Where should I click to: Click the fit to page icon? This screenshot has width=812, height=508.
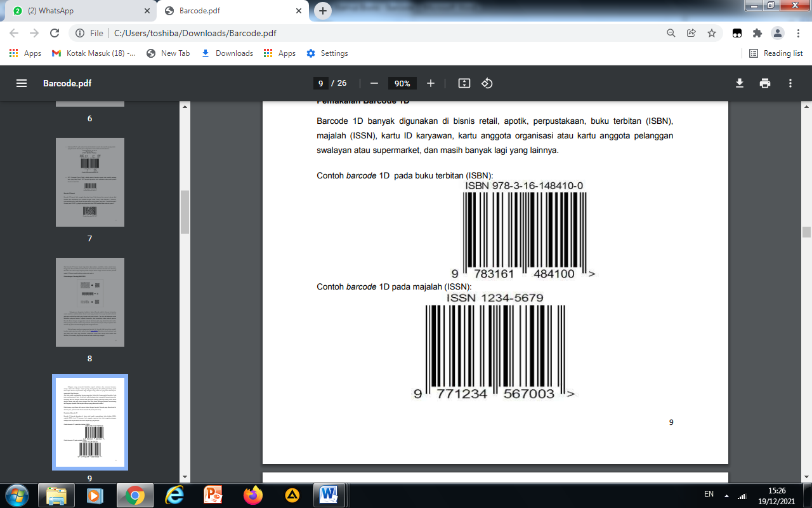click(x=464, y=83)
